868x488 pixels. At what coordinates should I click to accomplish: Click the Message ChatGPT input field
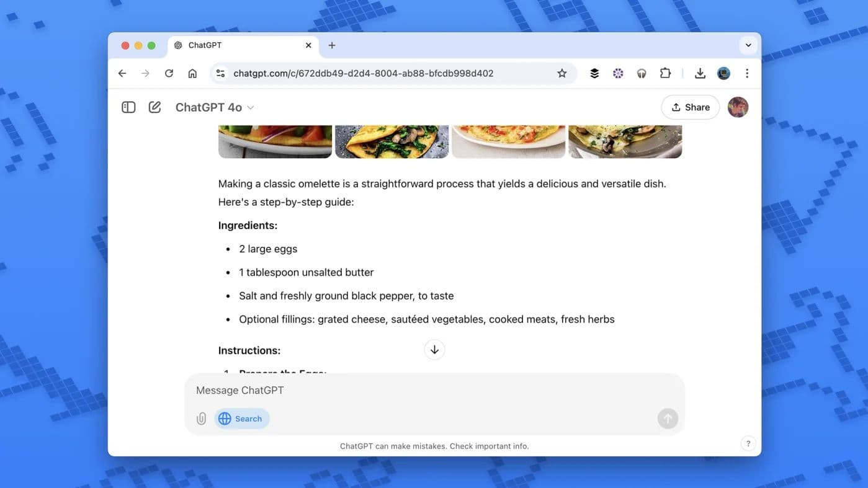[422, 390]
